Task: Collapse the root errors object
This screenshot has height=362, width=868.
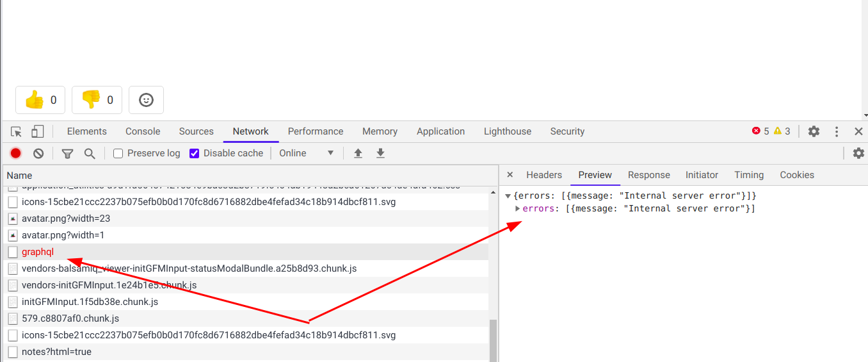Action: [508, 196]
